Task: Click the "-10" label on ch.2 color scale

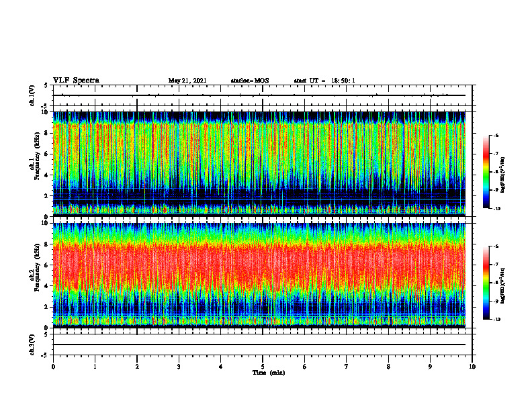Action: pos(496,320)
